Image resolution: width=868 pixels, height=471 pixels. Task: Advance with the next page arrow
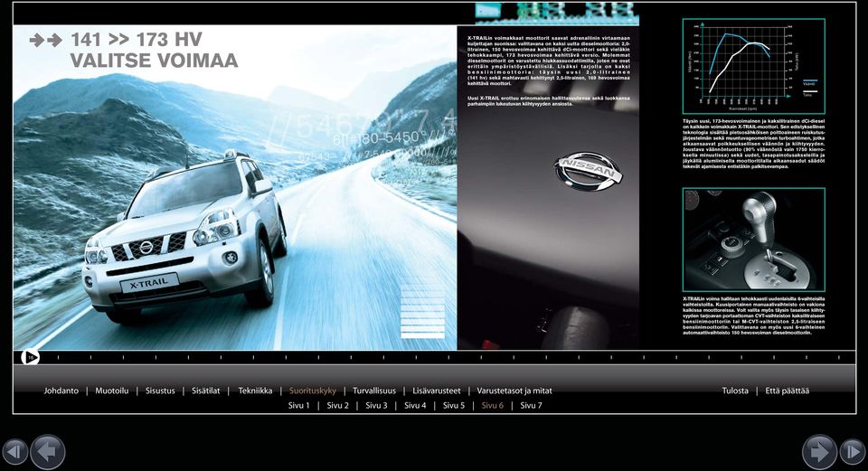(819, 452)
